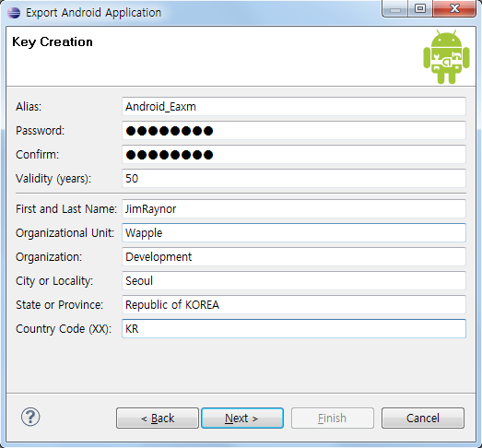
Task: Edit the Organization field containing Development
Action: coord(294,257)
